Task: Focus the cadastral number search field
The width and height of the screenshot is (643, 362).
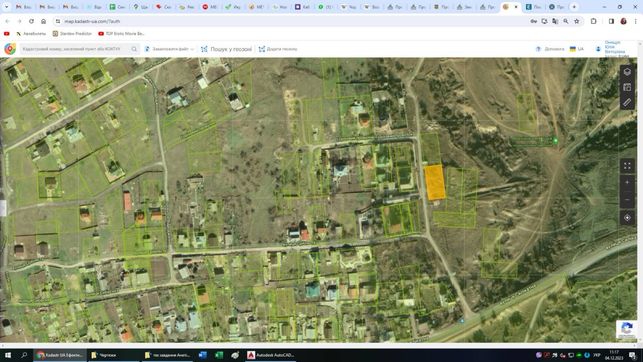Action: pyautogui.click(x=76, y=49)
